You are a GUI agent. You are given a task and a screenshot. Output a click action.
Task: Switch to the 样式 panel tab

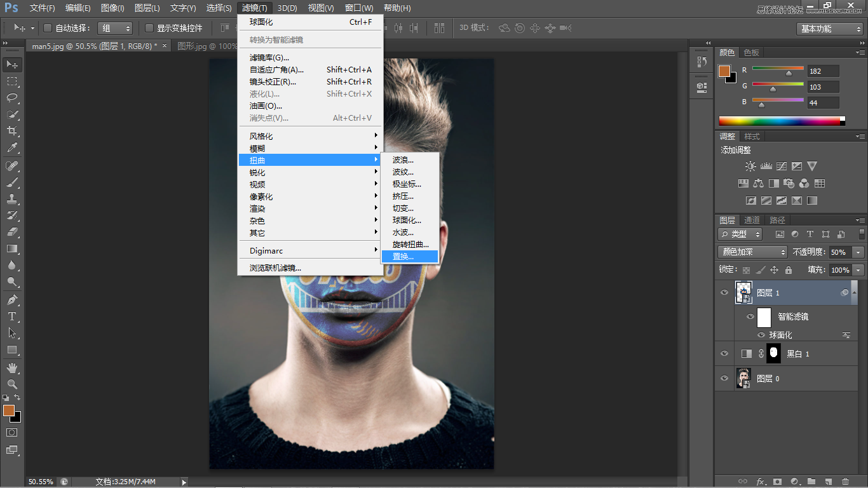pyautogui.click(x=752, y=136)
